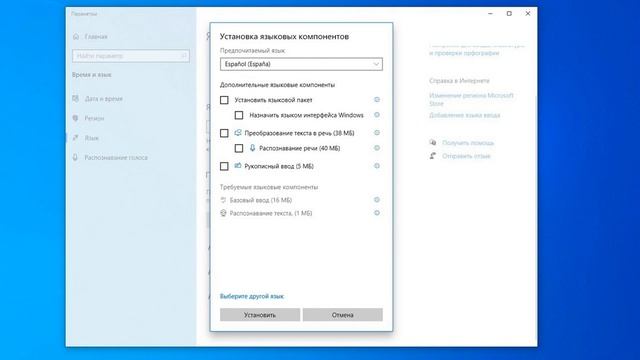Click the text-to-speech icon before Преобразование текста
Image resolution: width=640 pixels, height=360 pixels.
[238, 133]
